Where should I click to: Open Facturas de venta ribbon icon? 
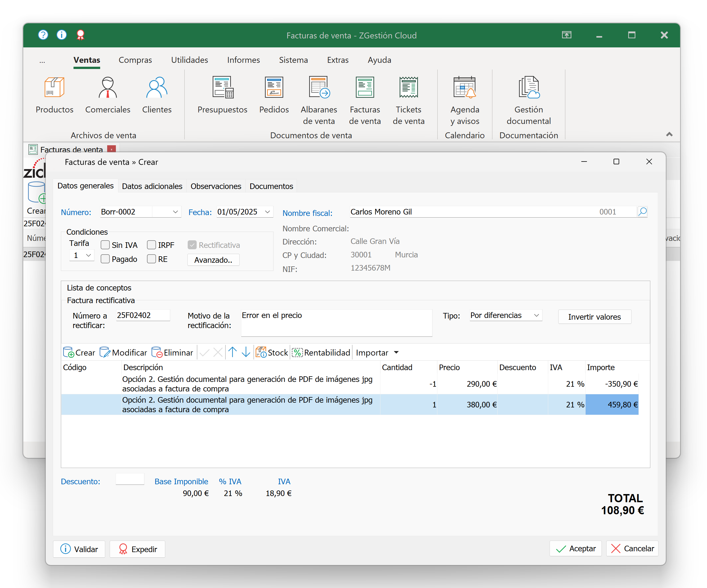pos(365,101)
